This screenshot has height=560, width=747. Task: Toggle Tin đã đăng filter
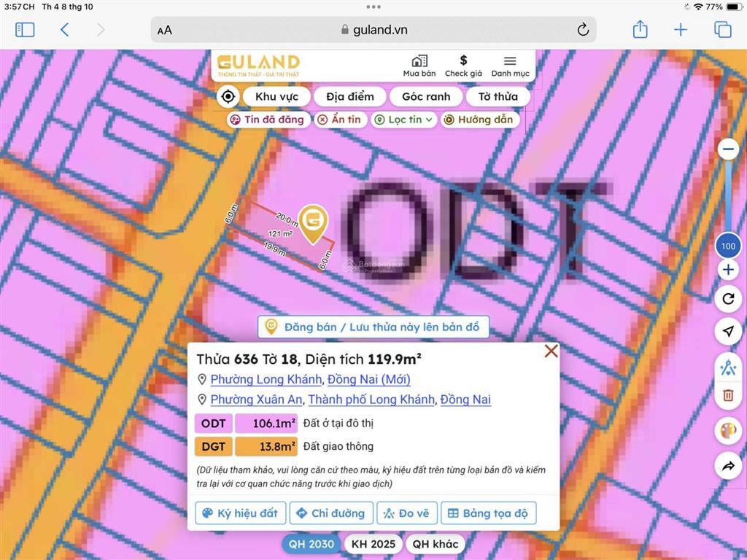click(x=267, y=120)
